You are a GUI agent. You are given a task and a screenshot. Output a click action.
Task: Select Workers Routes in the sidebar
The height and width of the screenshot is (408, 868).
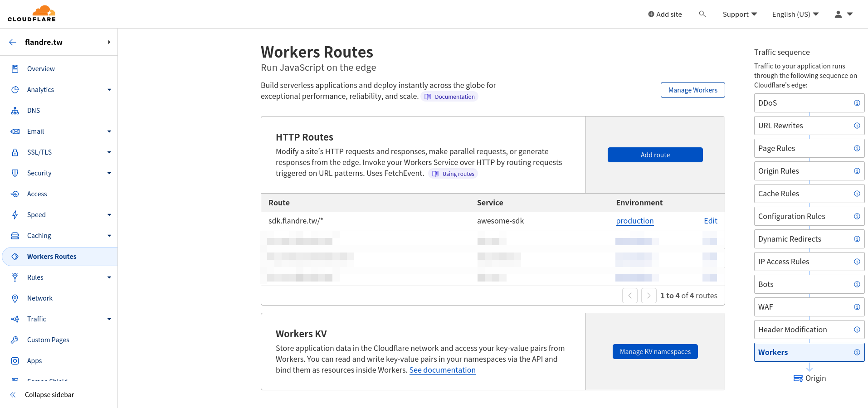coord(52,256)
